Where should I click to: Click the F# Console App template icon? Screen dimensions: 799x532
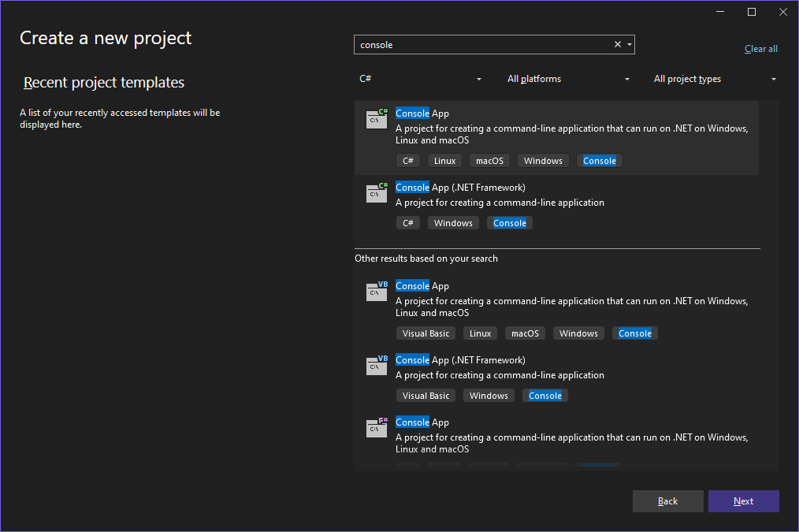click(377, 427)
